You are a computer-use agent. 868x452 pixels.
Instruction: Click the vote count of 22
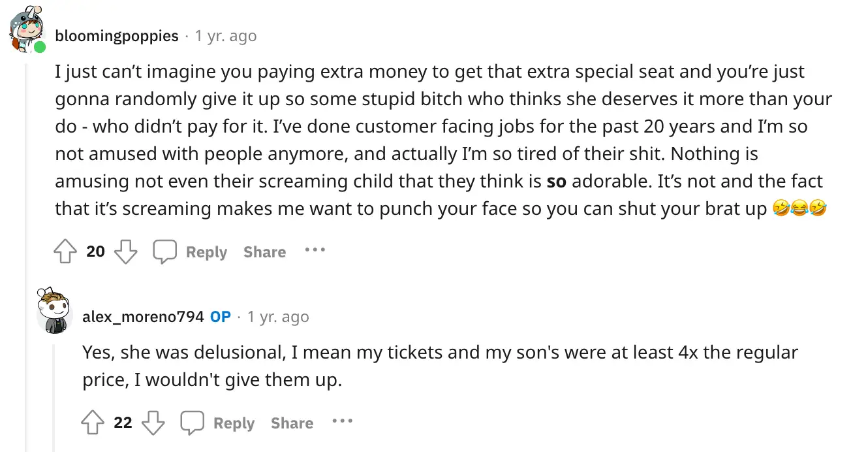[123, 423]
